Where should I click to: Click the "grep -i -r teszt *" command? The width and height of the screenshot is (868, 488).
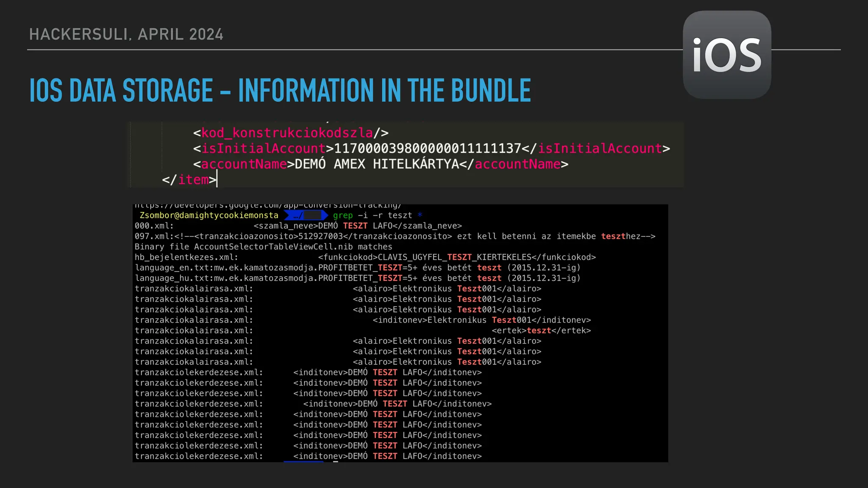378,216
